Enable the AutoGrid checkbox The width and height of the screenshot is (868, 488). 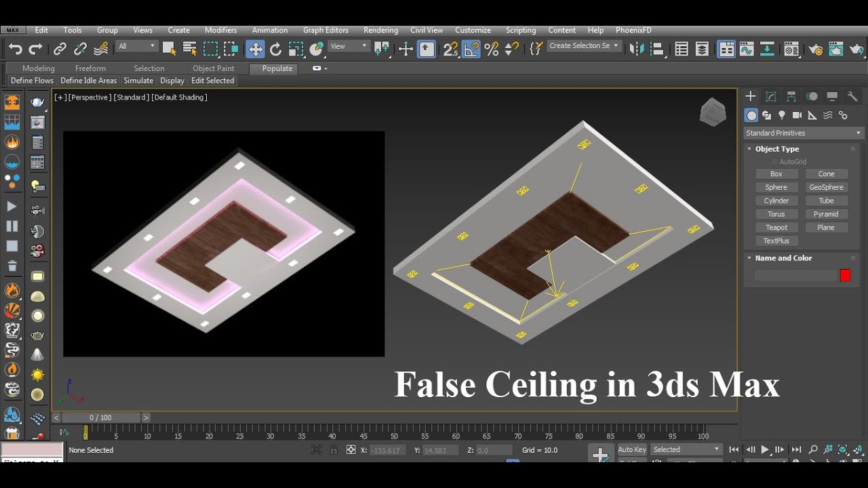[x=774, y=162]
